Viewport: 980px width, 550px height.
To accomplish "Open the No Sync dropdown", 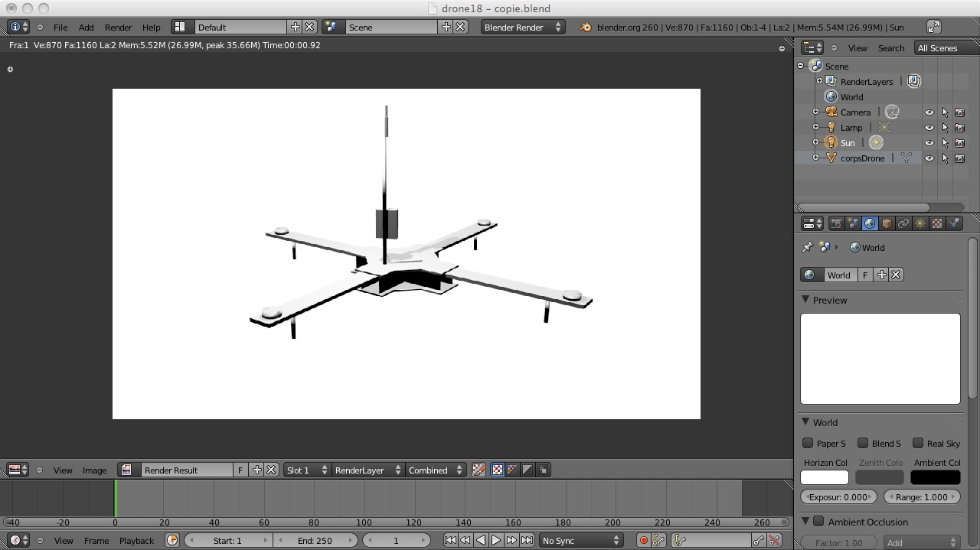I will (580, 540).
